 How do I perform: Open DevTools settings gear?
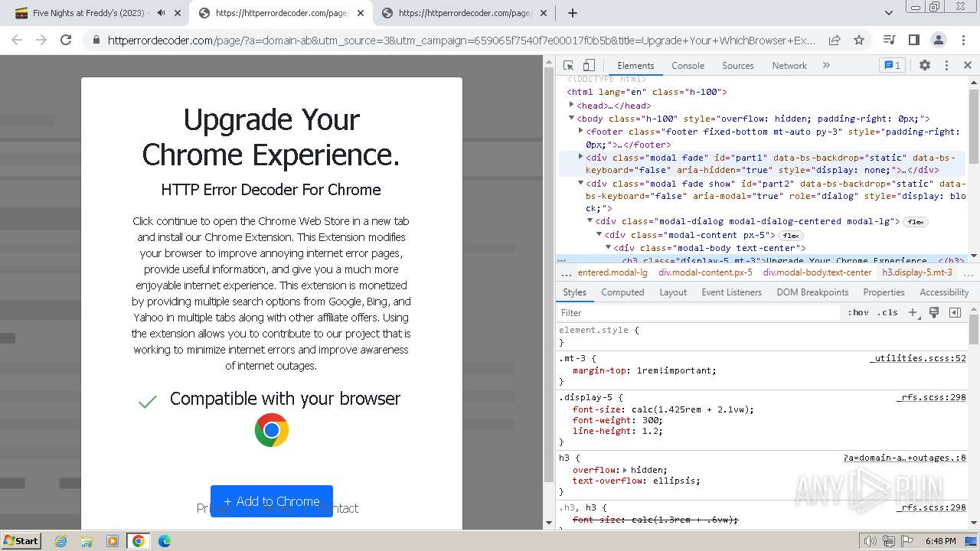(925, 66)
